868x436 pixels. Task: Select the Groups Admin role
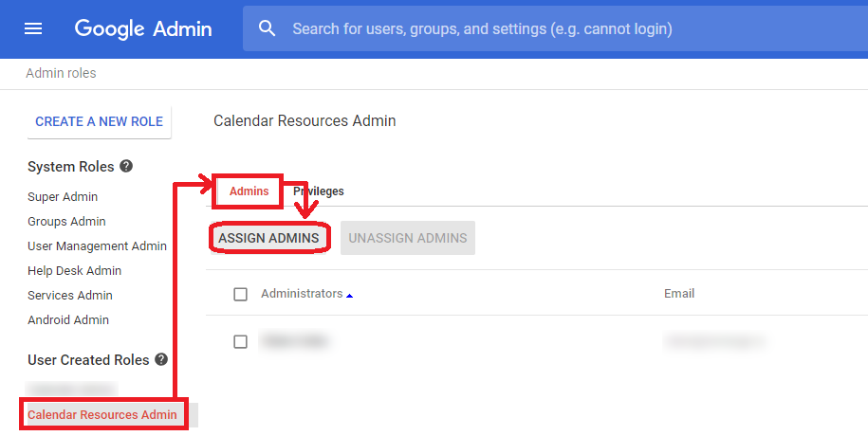tap(66, 222)
